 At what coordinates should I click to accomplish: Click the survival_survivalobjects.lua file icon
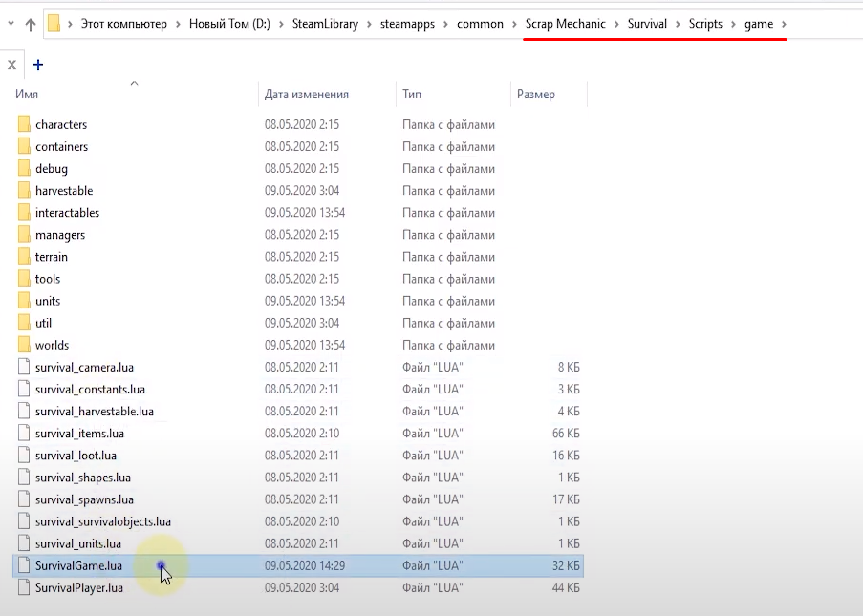pyautogui.click(x=24, y=520)
